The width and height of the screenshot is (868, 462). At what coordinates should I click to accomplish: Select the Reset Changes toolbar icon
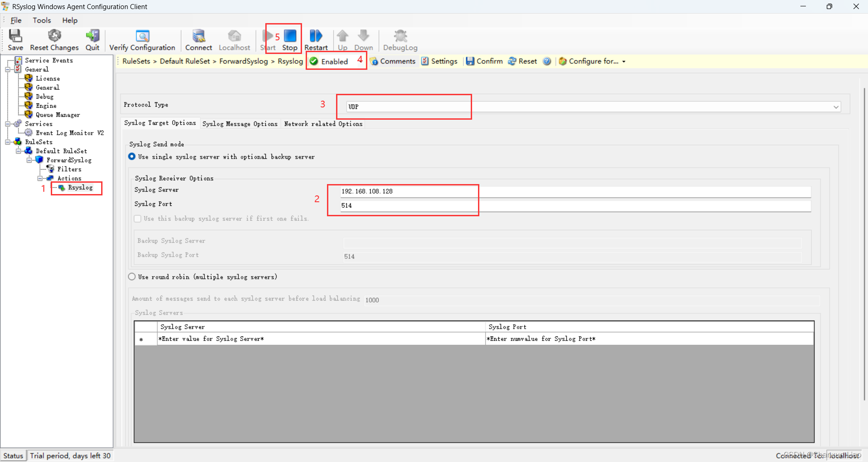54,39
